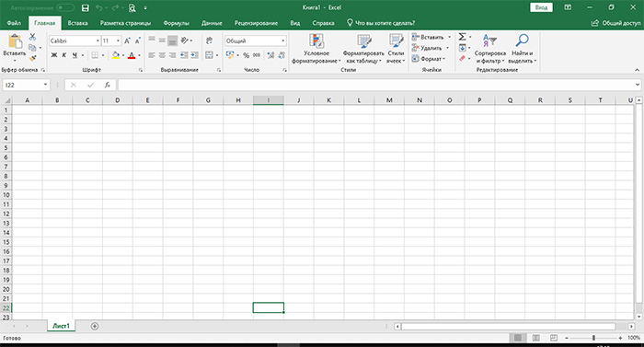The height and width of the screenshot is (347, 644).
Task: Click the Clear eraser icon
Action: 462,58
